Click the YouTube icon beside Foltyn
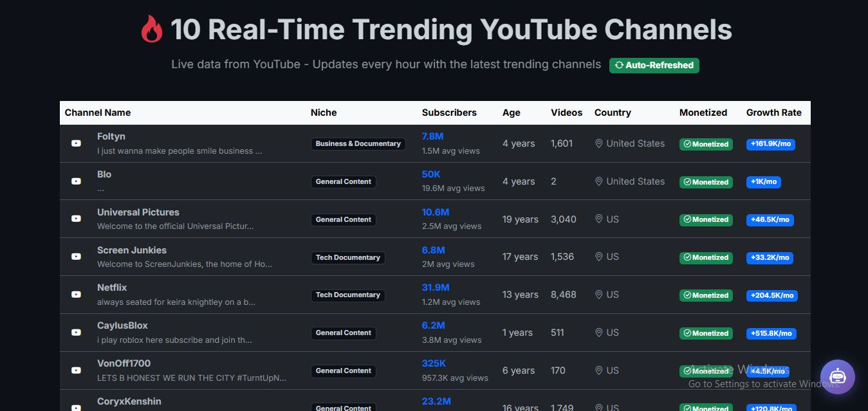Image resolution: width=868 pixels, height=411 pixels. tap(76, 143)
